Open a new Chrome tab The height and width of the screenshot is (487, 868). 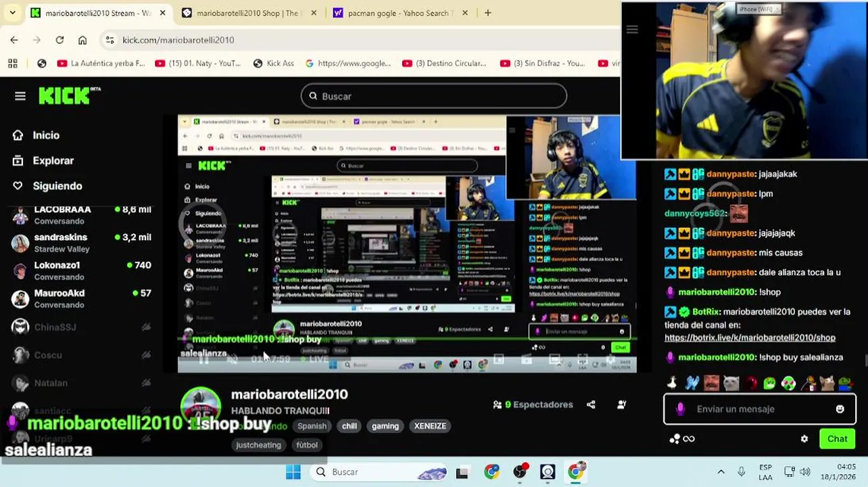click(x=487, y=13)
